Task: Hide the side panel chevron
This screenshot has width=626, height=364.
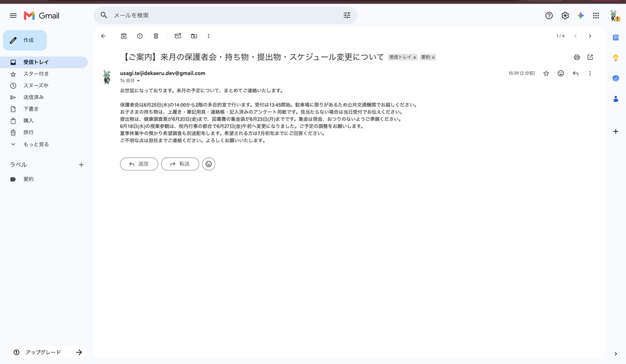Action: pyautogui.click(x=616, y=354)
